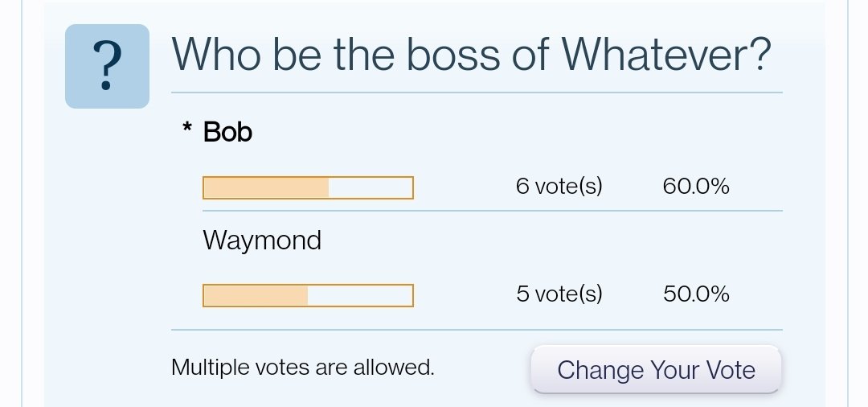Click the filled orange portion of Waymond's bar
868x407 pixels.
256,295
